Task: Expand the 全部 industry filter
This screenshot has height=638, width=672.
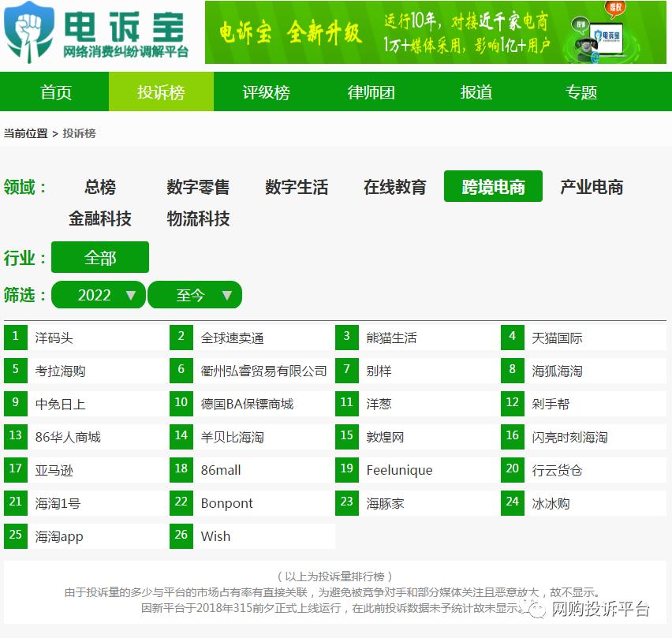Action: pos(99,257)
